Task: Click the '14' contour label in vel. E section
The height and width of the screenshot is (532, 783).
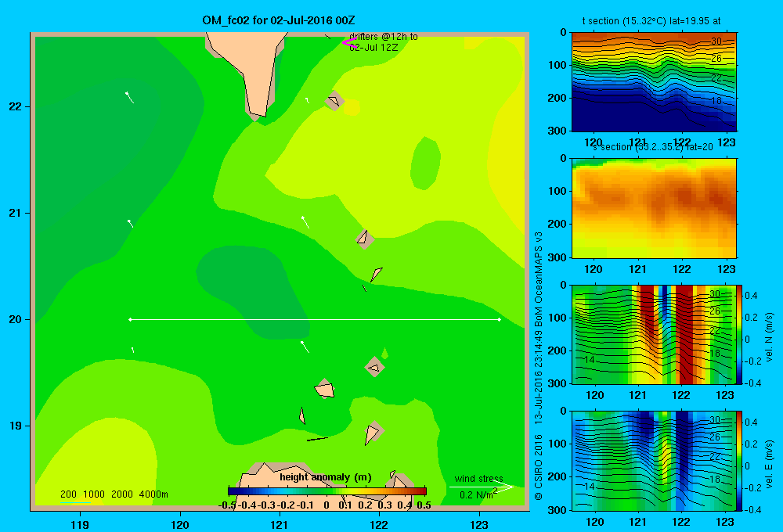Action: coord(589,487)
